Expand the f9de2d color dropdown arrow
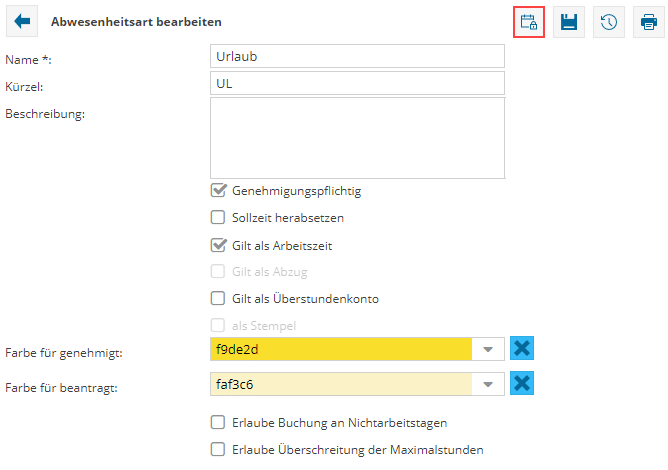668x470 pixels. [x=488, y=350]
